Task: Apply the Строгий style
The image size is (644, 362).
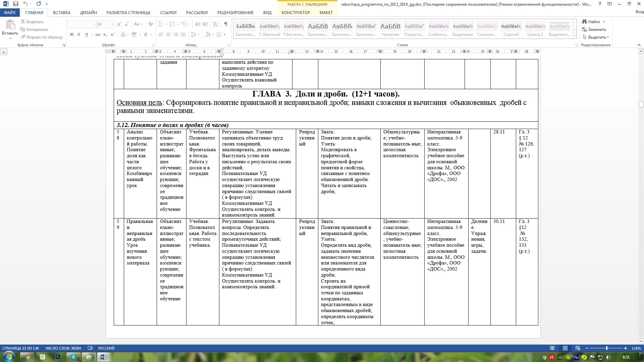Action: [511, 29]
